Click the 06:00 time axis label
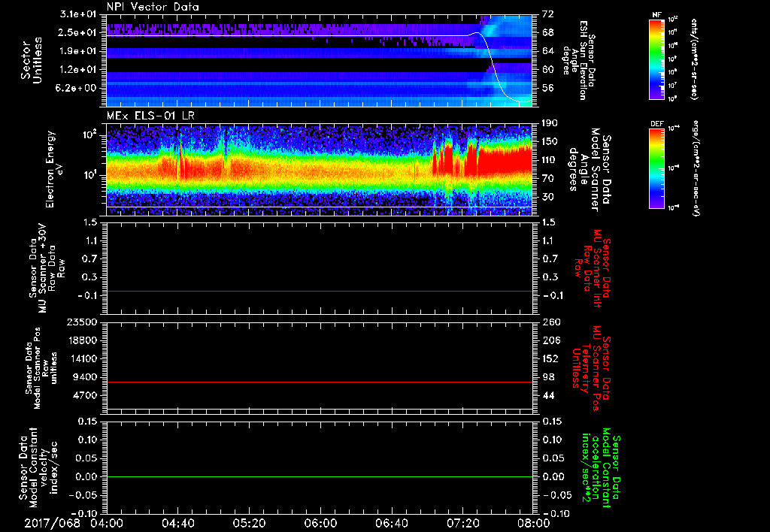This screenshot has height=532, width=770. [x=320, y=523]
